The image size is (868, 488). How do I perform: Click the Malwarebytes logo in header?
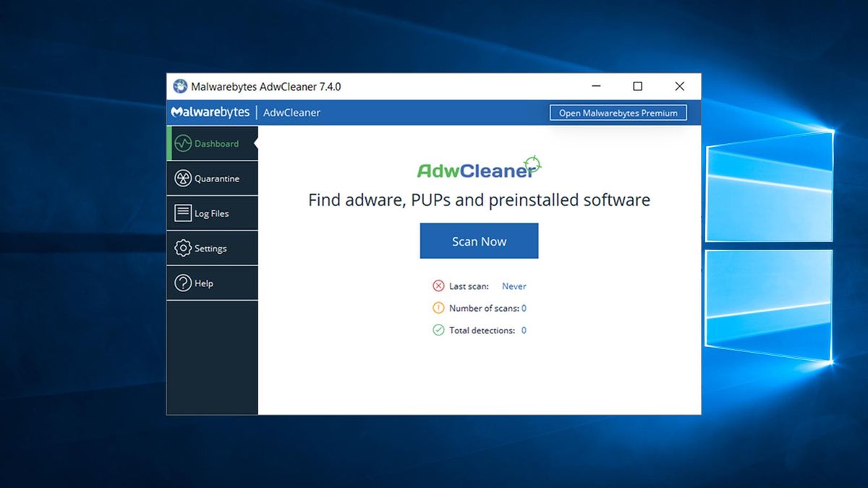210,112
